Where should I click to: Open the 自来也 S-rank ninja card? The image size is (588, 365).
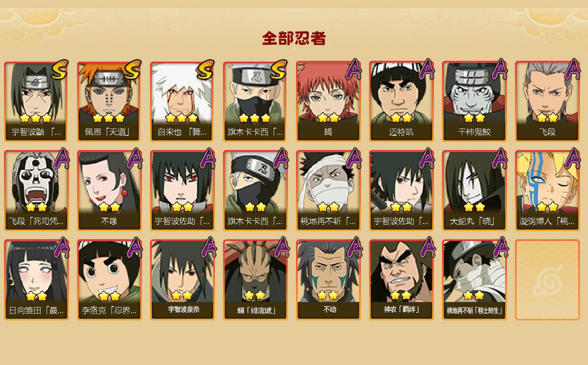pyautogui.click(x=182, y=101)
